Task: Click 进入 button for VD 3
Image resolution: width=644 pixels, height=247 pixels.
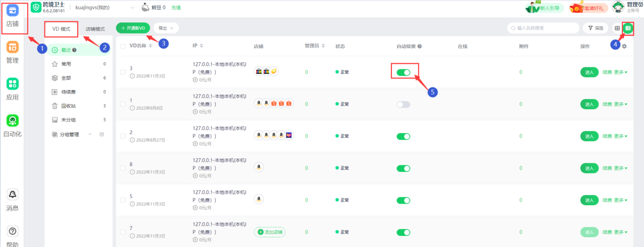Action: pyautogui.click(x=589, y=72)
